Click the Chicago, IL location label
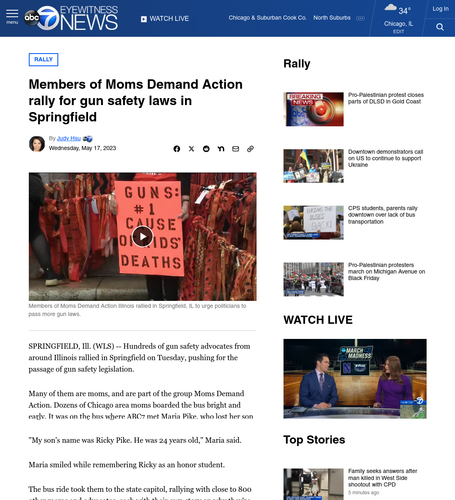Image resolution: width=455 pixels, height=500 pixels. [x=398, y=24]
